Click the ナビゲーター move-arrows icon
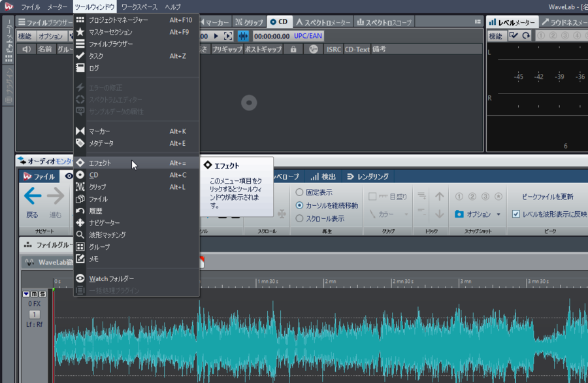Viewport: 588px width, 383px height. (80, 223)
